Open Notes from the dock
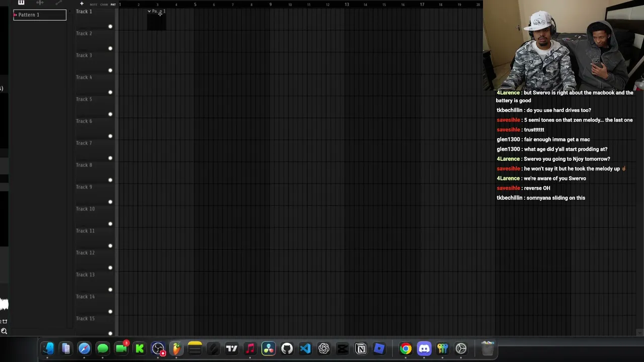Screen dimensions: 644x362 pos(195,348)
